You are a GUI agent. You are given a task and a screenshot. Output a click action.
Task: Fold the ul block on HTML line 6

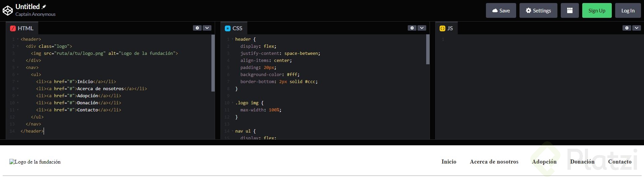pyautogui.click(x=18, y=75)
